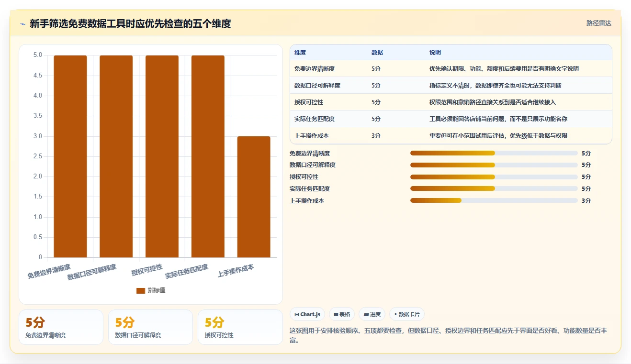
Task: Click the page title 新手筛选免费数据工具
Action: coord(130,24)
